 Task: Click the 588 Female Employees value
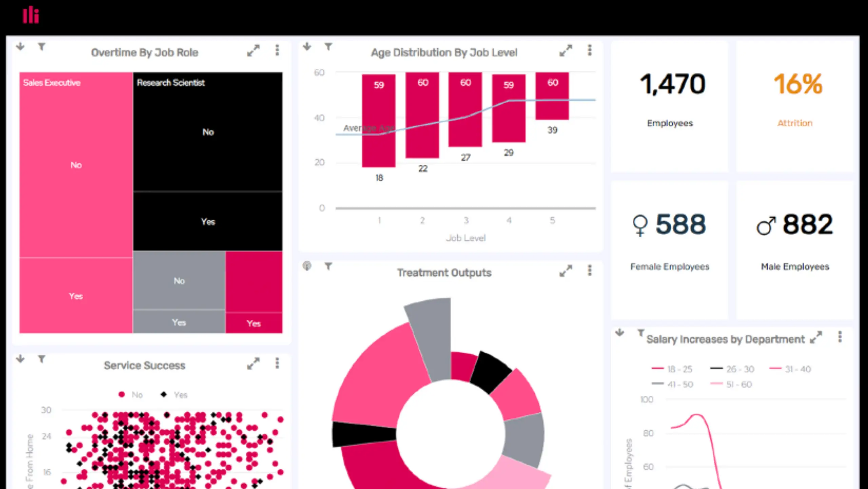click(x=681, y=224)
